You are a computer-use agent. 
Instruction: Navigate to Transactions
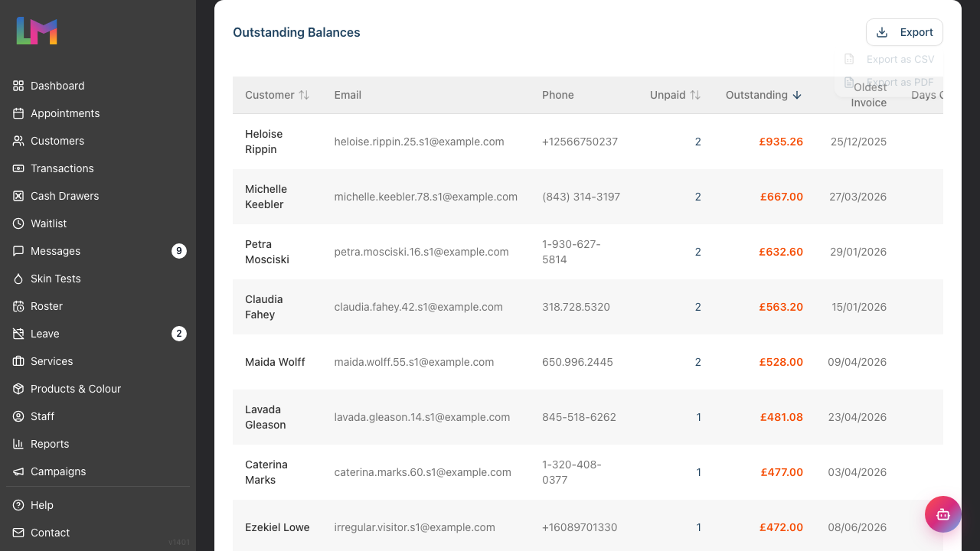98,168
